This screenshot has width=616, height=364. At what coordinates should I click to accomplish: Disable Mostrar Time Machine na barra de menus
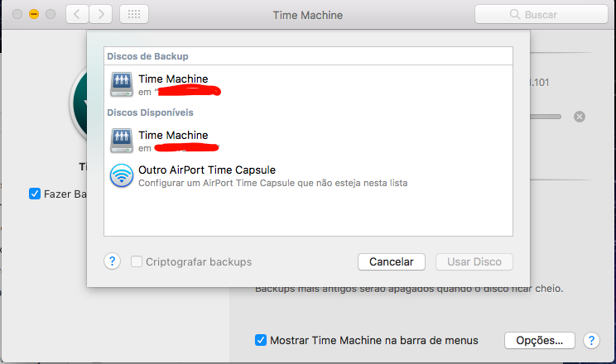pos(261,340)
